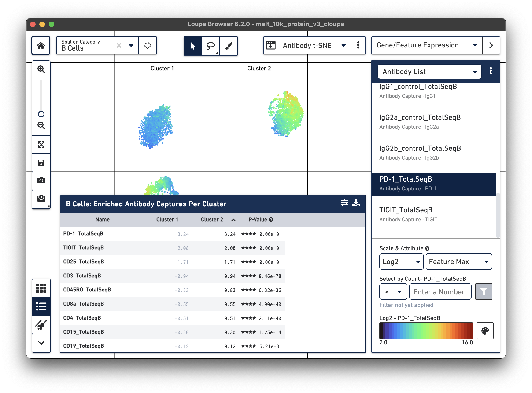Screen dimensions: 532x393
Task: Open the Antibody List three-dot menu
Action: [x=491, y=71]
